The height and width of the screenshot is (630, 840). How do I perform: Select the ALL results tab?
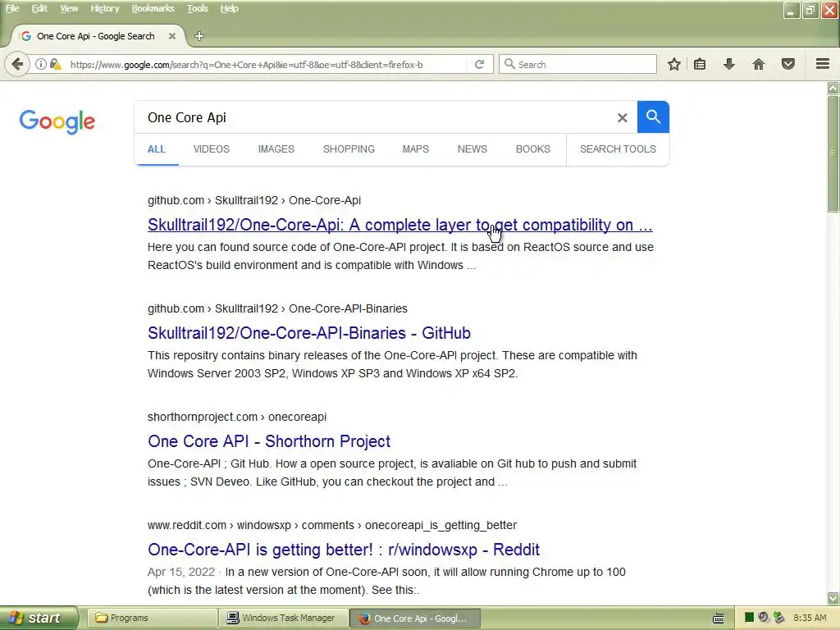157,149
